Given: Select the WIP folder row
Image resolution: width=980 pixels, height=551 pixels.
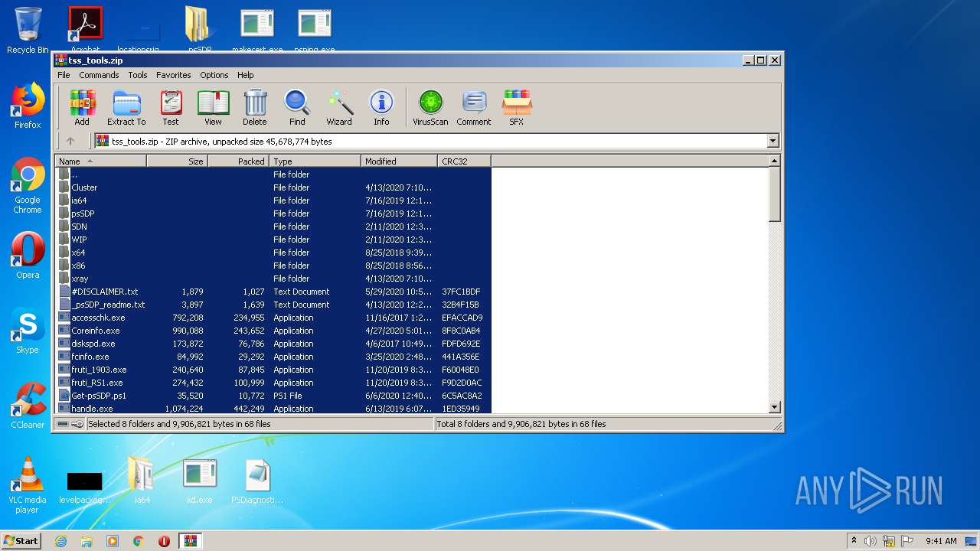Looking at the screenshot, I should tap(273, 240).
